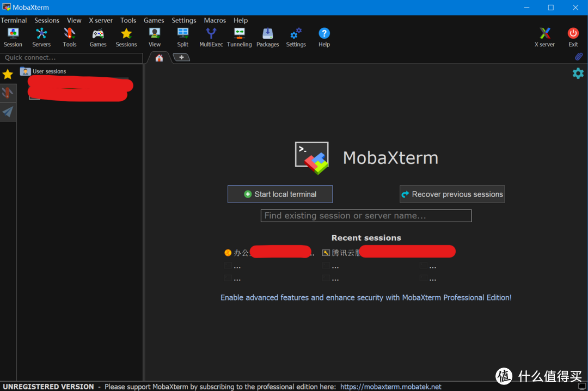
Task: Select the User sessions tree folder
Action: (x=44, y=71)
